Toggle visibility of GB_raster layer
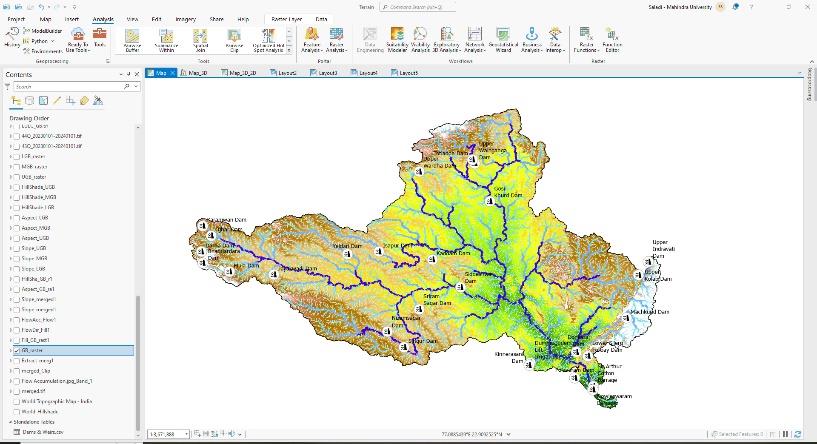Screen dimensions: 817x444 click(x=16, y=351)
